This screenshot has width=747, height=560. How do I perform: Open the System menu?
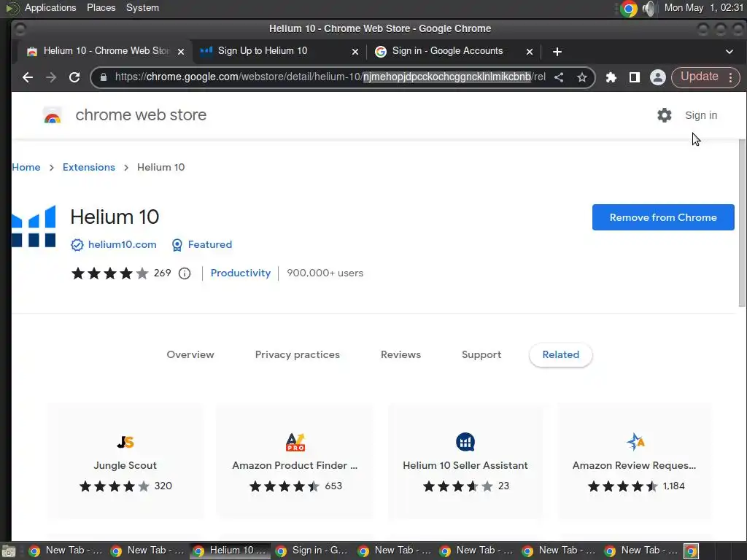click(x=142, y=7)
